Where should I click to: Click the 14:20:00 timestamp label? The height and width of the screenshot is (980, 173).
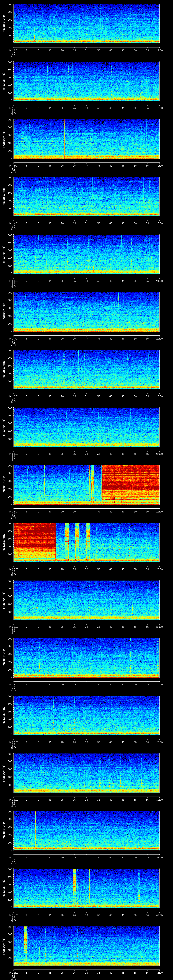click(x=13, y=281)
